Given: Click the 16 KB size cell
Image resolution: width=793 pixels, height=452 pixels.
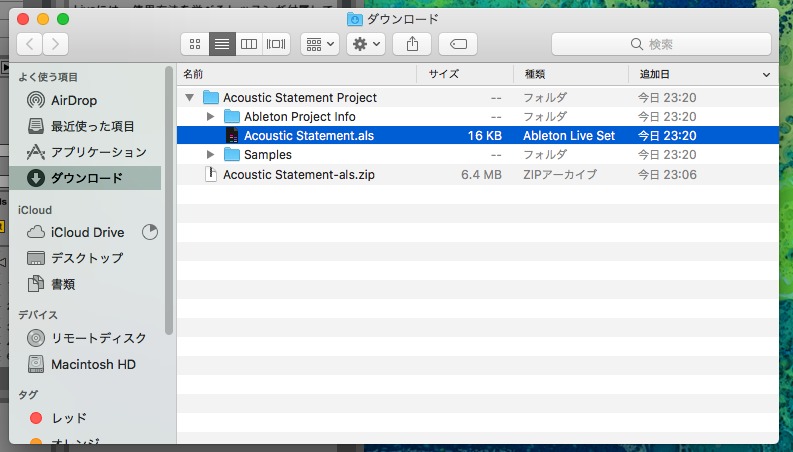Looking at the screenshot, I should point(484,135).
